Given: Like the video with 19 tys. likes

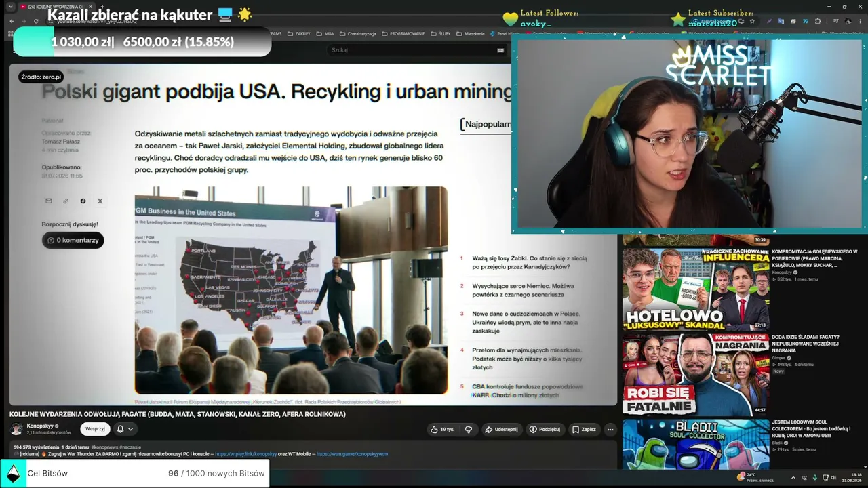Looking at the screenshot, I should pyautogui.click(x=442, y=429).
